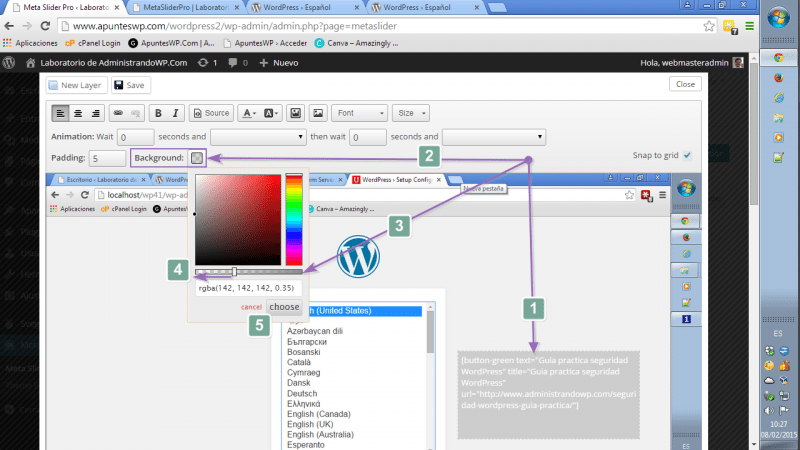Open the second animation dropdown

[x=494, y=137]
